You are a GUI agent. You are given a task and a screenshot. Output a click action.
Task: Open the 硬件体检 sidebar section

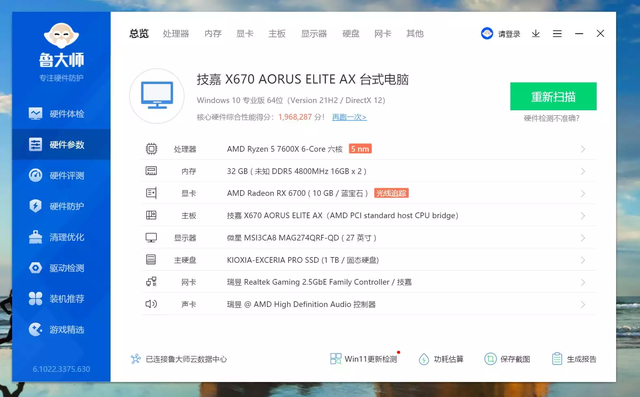coord(61,114)
